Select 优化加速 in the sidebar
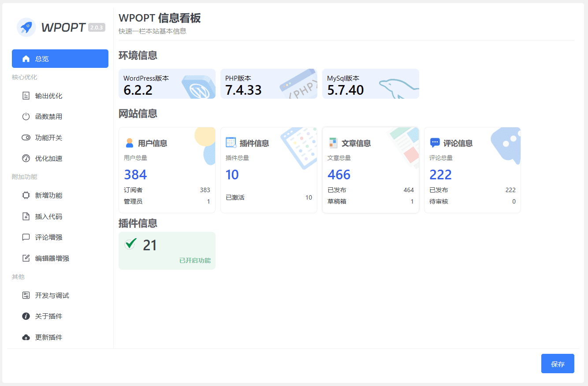588x386 pixels. (60, 158)
